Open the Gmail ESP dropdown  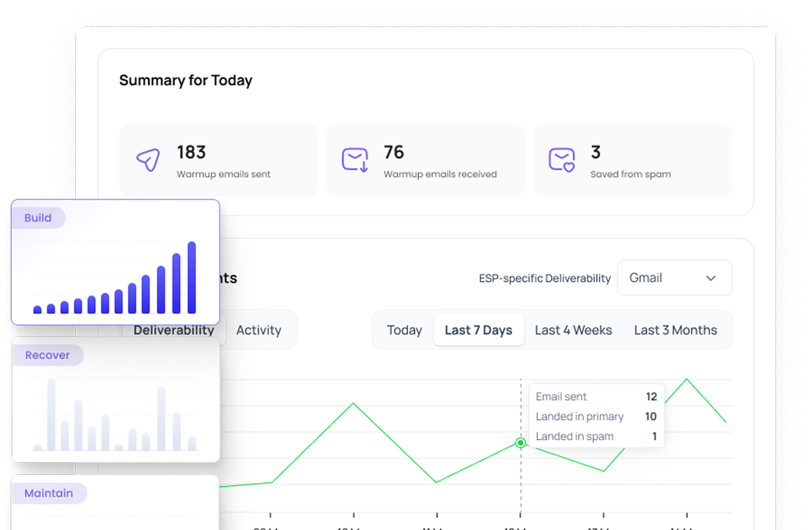click(x=674, y=278)
